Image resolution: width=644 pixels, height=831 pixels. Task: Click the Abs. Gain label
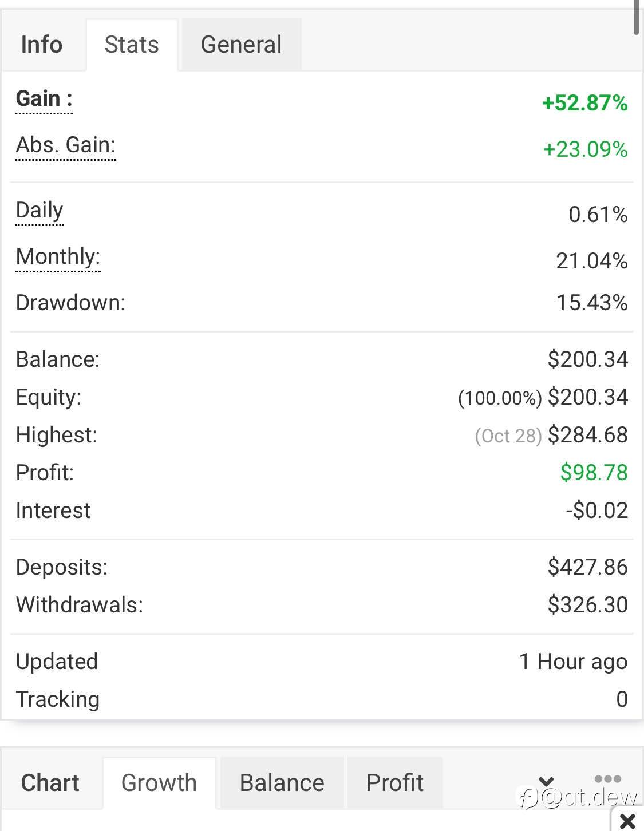tap(66, 145)
